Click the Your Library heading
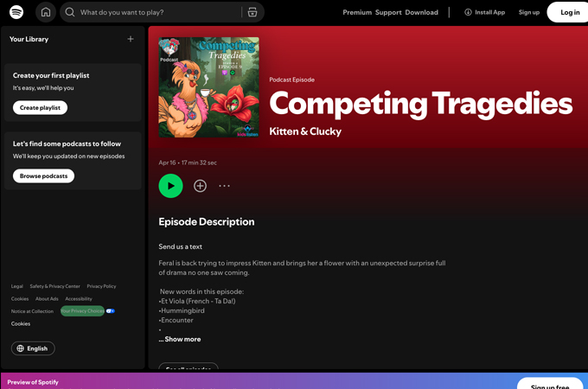Image resolution: width=588 pixels, height=389 pixels. [29, 39]
